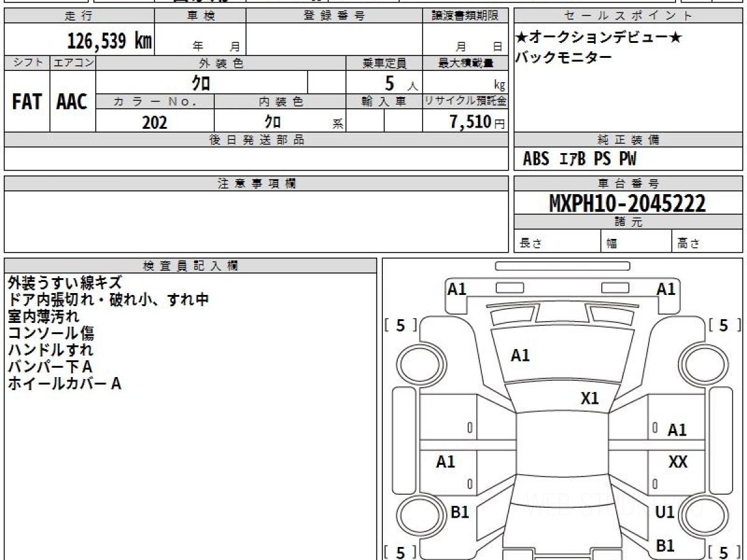The image size is (747, 560).
Task: Click the ABS エアB PS PW equipment line
Action: (580, 159)
